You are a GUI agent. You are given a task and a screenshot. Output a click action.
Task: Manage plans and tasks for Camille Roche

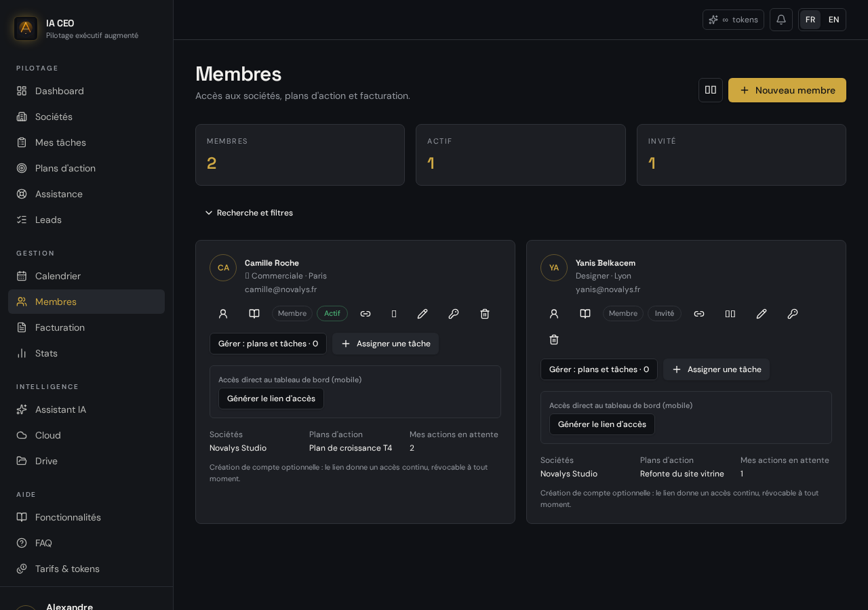click(x=268, y=344)
